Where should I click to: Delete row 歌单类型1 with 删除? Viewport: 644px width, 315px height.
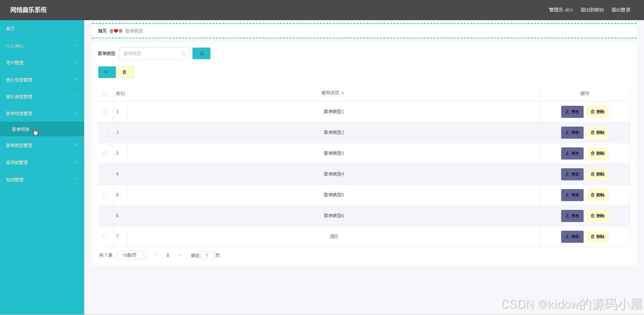click(597, 112)
